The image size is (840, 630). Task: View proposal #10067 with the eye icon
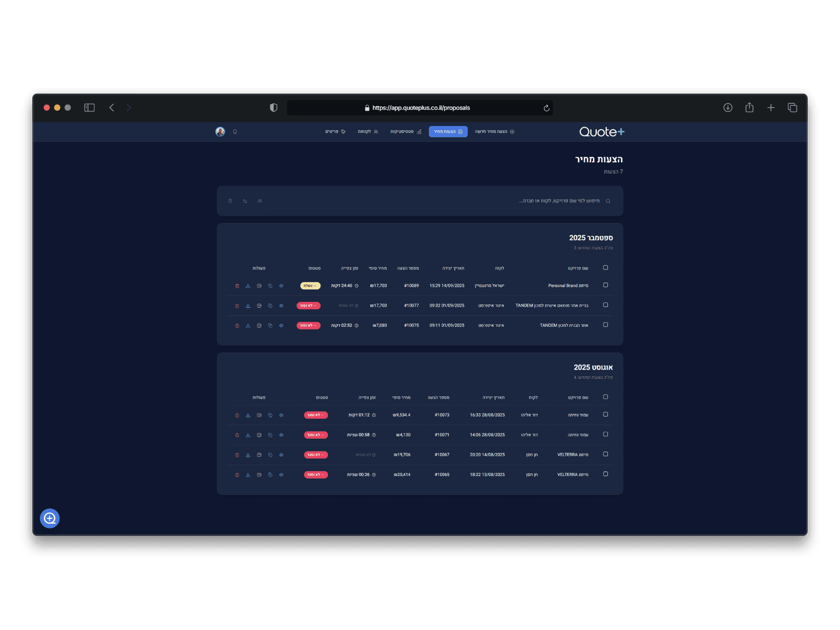281,455
